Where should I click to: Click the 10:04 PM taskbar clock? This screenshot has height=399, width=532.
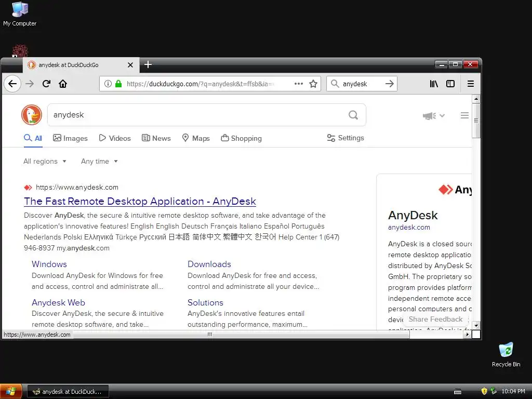tap(513, 391)
